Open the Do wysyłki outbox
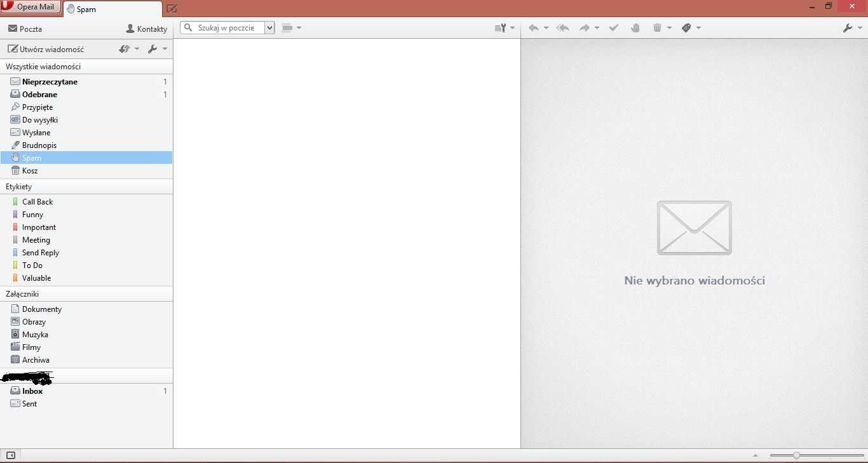868x463 pixels. click(86, 119)
